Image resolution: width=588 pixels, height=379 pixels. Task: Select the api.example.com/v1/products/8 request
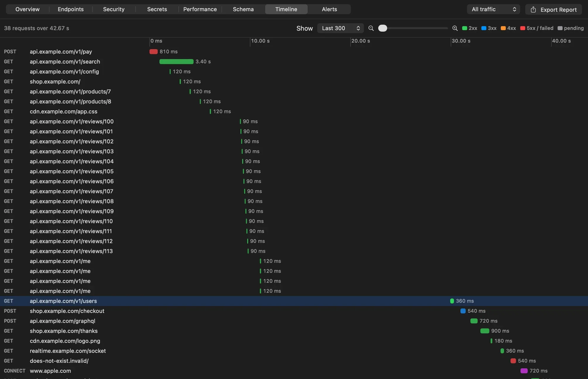pyautogui.click(x=294, y=102)
